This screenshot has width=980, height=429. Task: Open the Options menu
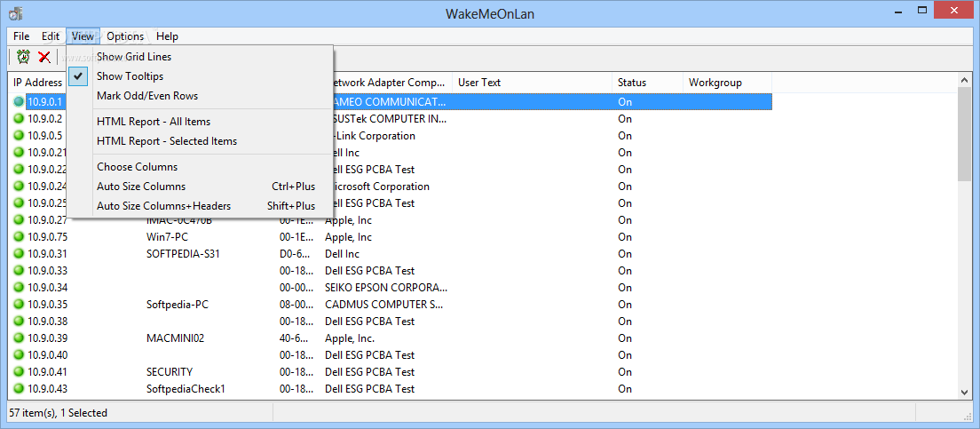coord(125,36)
